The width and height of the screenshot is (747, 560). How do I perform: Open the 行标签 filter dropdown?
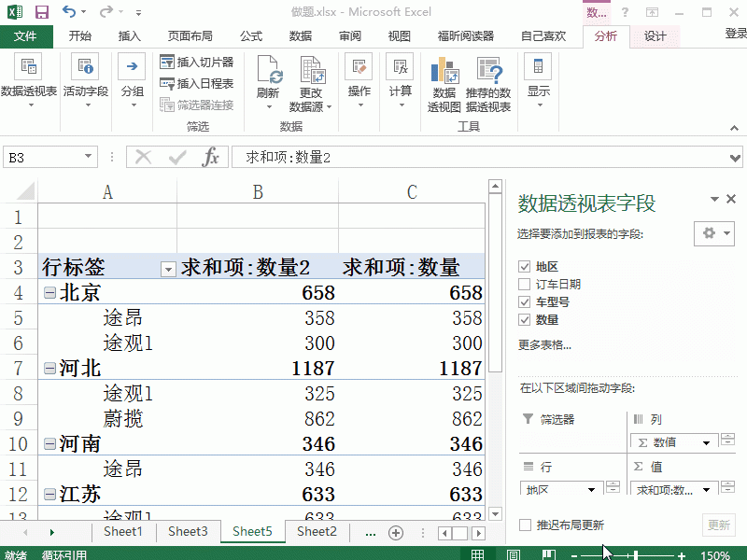click(x=168, y=267)
